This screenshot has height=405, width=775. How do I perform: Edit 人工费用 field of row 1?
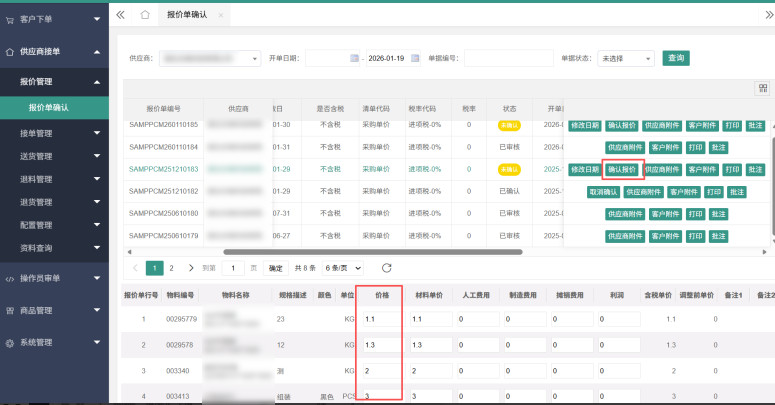(478, 319)
